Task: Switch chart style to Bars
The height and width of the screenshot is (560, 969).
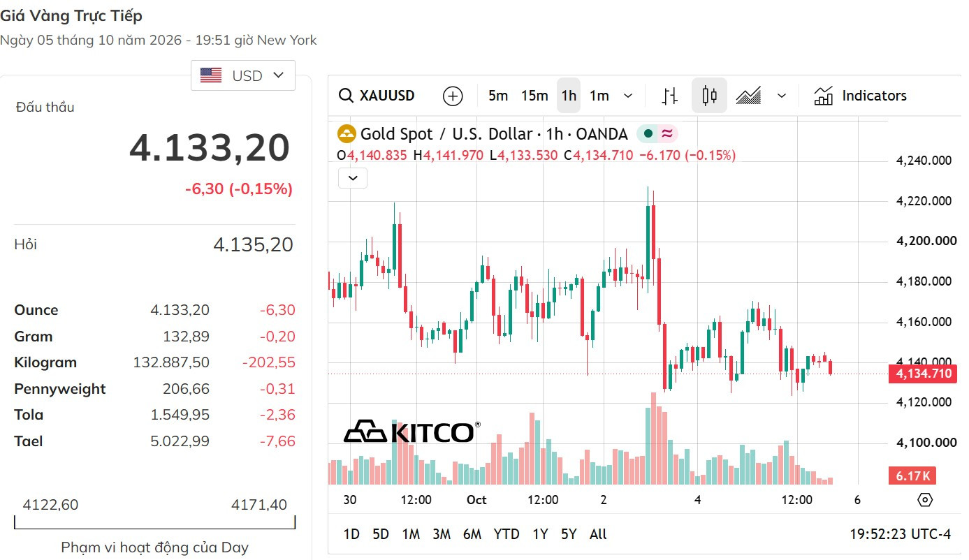Action: tap(670, 96)
